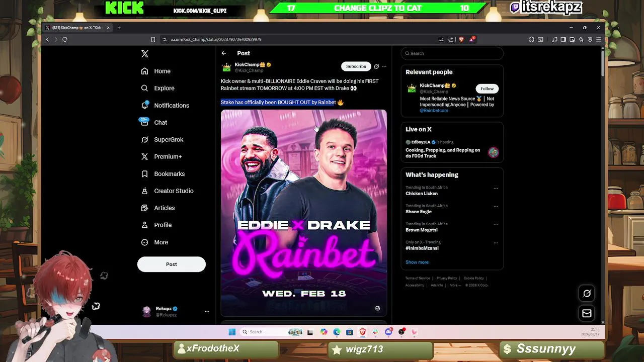Open the floating Grok button

587,294
